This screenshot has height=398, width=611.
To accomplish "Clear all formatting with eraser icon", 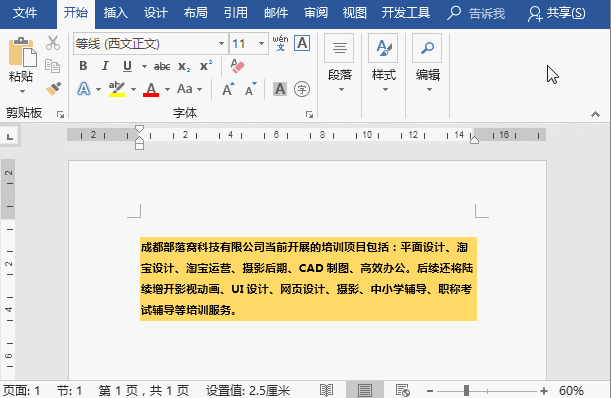I will pos(237,66).
